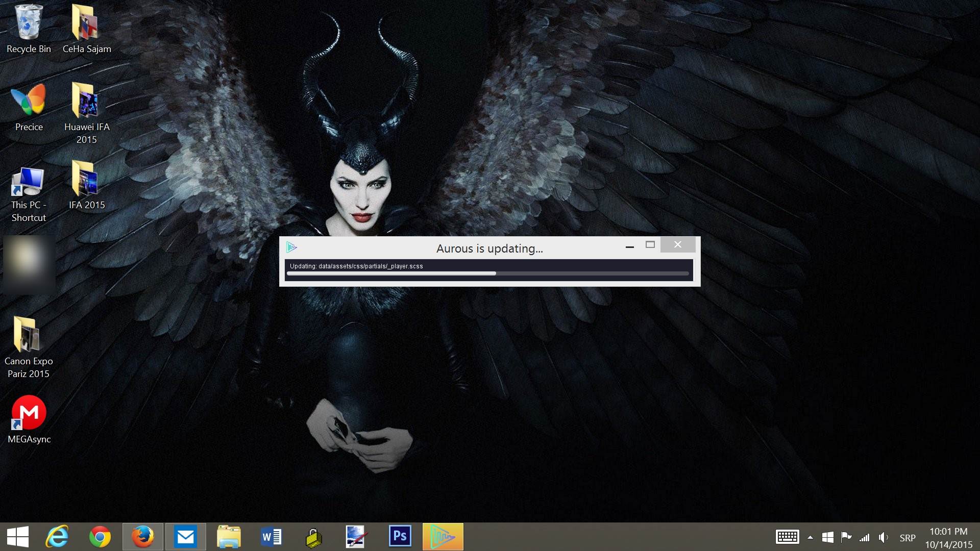Open Firefox from the taskbar
980x551 pixels.
(142, 537)
